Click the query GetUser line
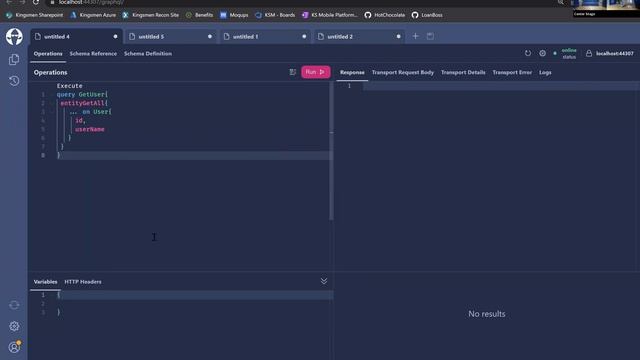The image size is (640, 360). tap(82, 94)
